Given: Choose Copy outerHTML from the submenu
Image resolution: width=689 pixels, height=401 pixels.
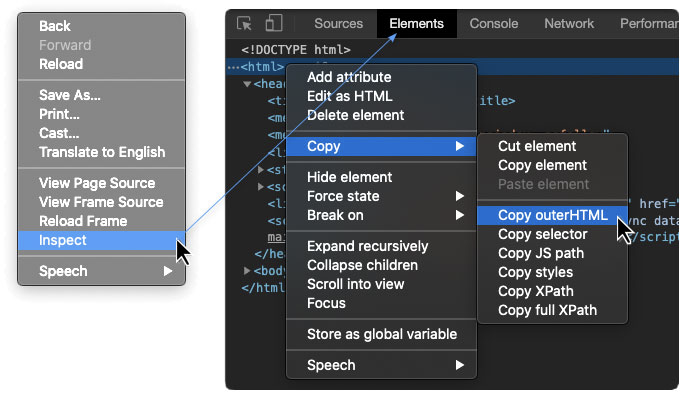Looking at the screenshot, I should click(552, 215).
